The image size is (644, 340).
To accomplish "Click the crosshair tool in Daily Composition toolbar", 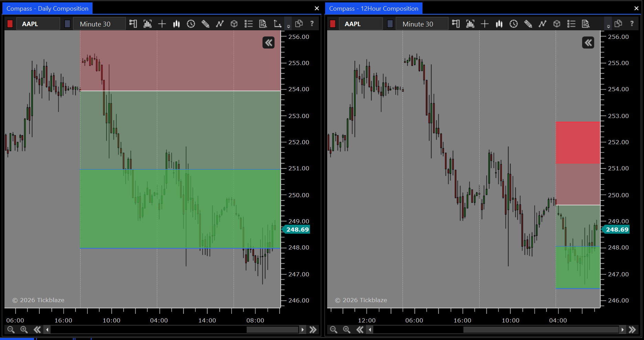I will pyautogui.click(x=162, y=24).
